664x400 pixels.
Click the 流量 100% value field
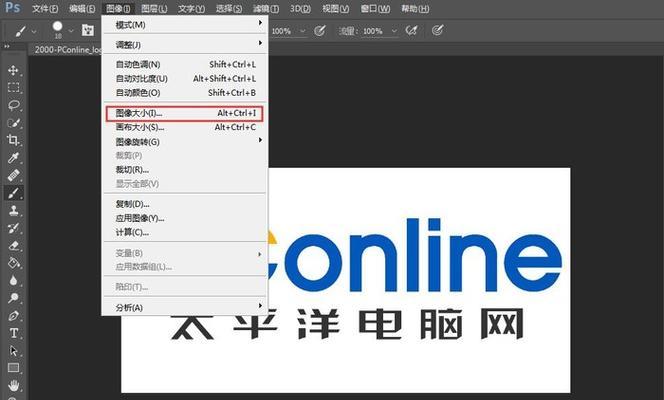click(x=373, y=31)
